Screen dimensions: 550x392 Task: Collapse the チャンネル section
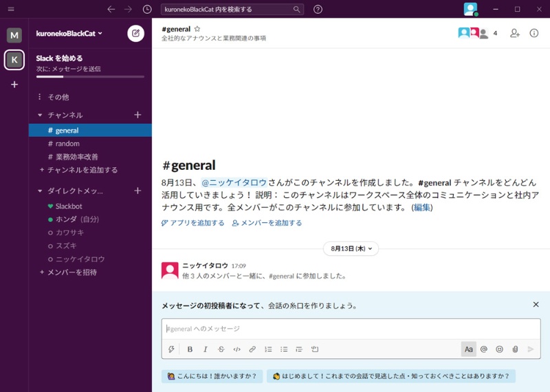coord(41,115)
